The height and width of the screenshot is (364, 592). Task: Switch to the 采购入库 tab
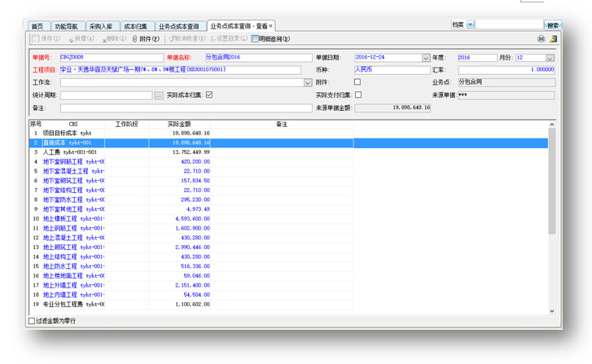pyautogui.click(x=101, y=26)
